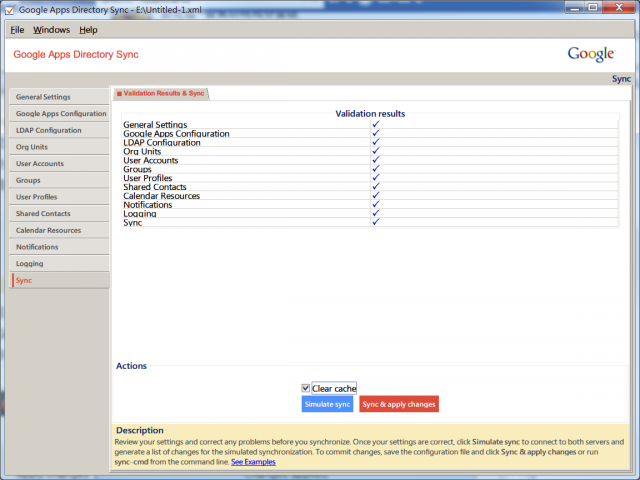Screen dimensions: 640x480
Task: Open Org Units sidebar section
Action: tap(59, 147)
